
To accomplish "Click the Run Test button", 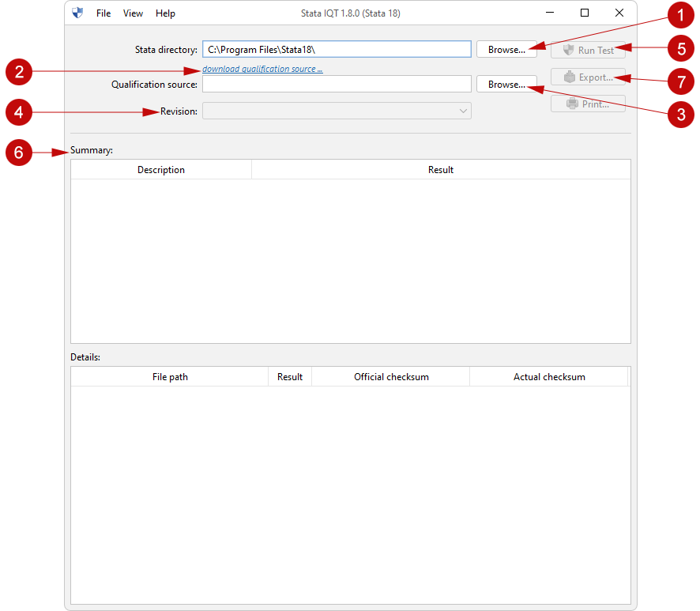I will (588, 50).
